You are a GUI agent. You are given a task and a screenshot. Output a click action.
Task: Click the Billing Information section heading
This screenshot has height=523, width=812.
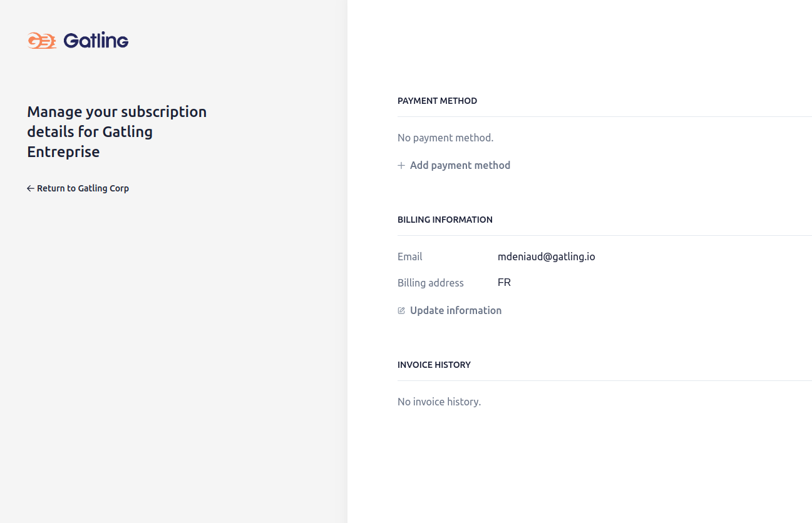[445, 220]
